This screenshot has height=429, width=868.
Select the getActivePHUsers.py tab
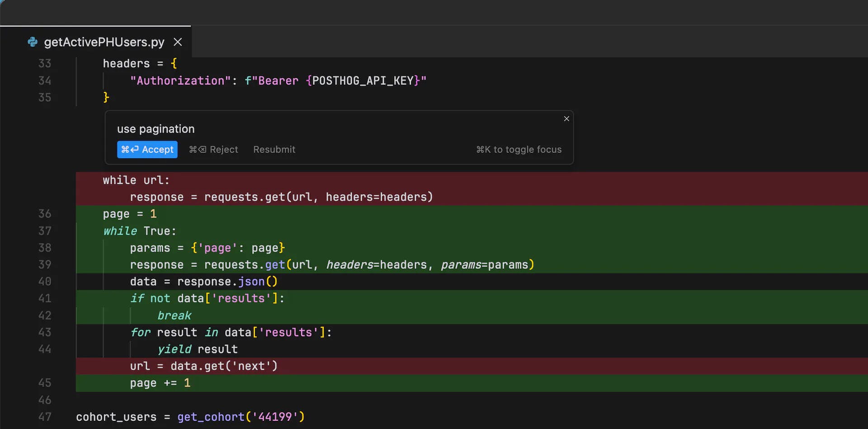point(104,42)
